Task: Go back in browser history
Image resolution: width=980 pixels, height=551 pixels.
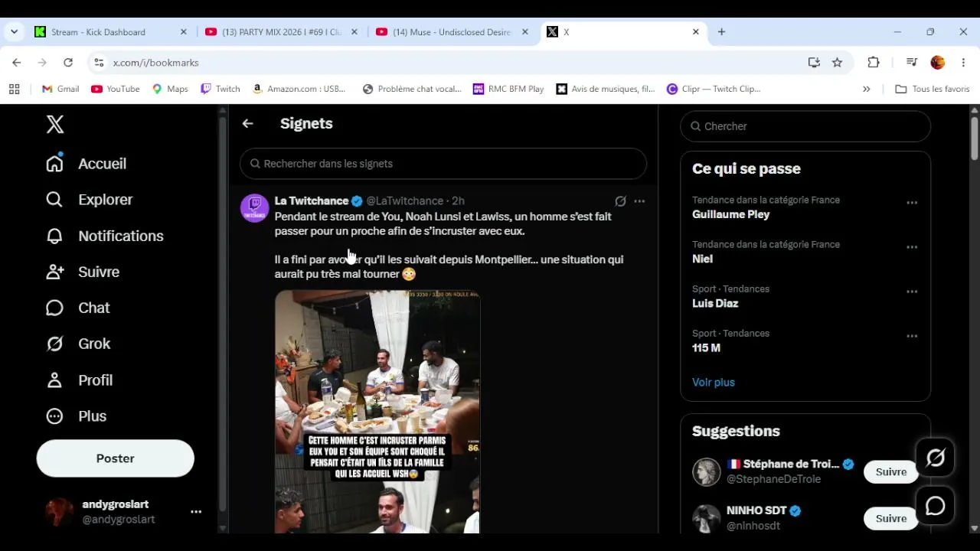Action: tap(17, 63)
